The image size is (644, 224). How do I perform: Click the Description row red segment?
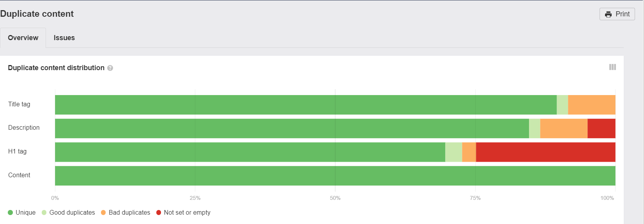click(601, 129)
